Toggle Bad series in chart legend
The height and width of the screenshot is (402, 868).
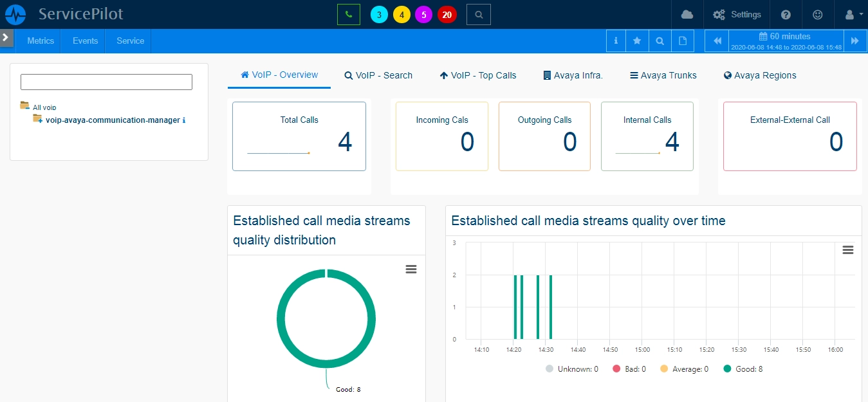(629, 369)
